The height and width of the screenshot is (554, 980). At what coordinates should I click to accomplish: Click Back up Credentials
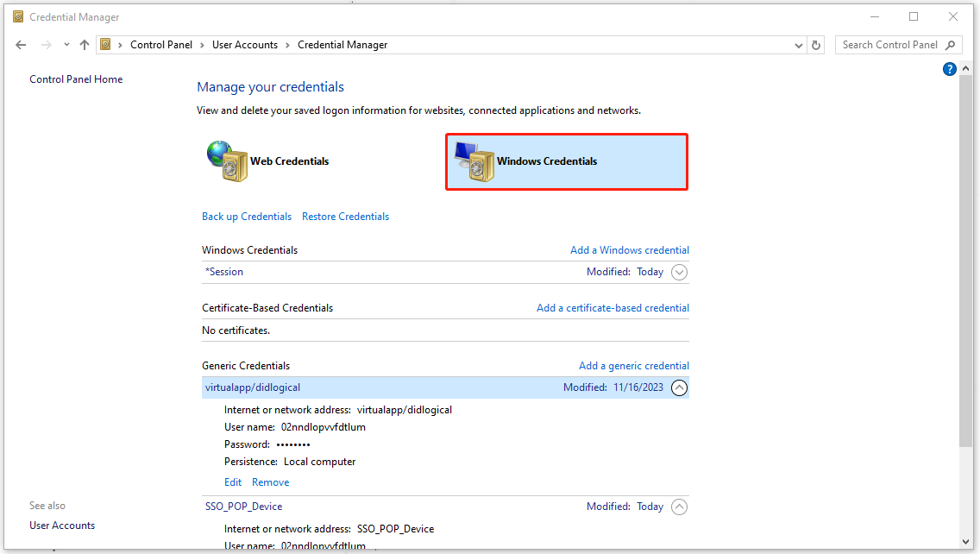(247, 216)
